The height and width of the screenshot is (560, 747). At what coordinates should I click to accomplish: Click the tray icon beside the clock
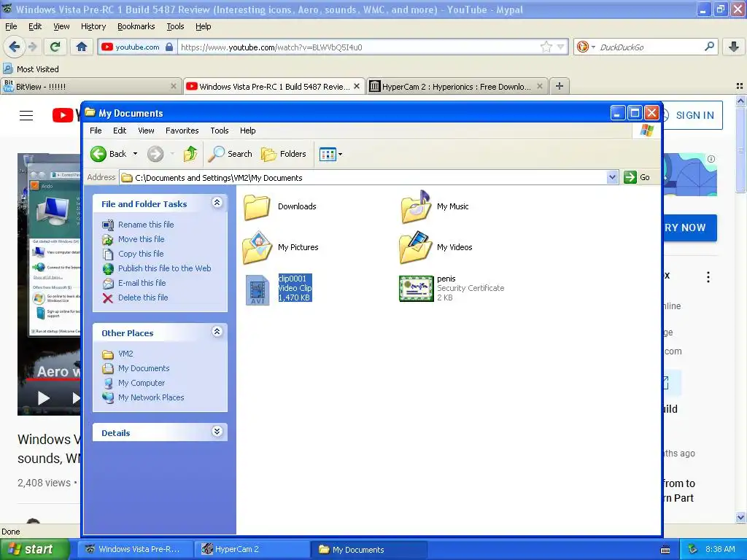coord(693,549)
